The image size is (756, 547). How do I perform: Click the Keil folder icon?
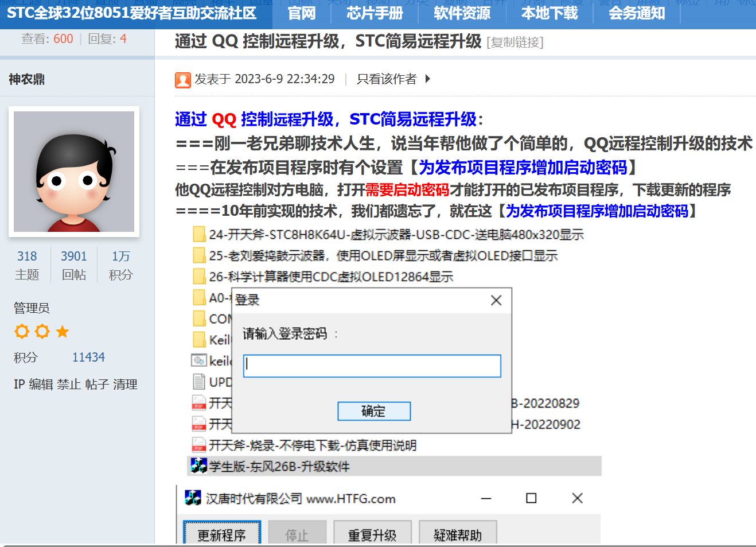(x=199, y=340)
